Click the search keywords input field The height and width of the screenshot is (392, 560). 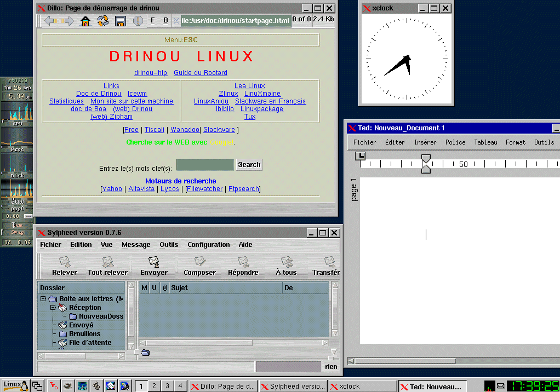tap(205, 165)
